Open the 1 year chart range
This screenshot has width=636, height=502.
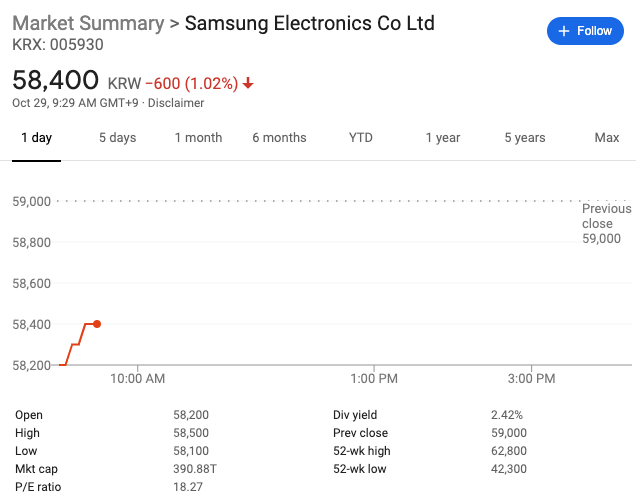pos(443,138)
